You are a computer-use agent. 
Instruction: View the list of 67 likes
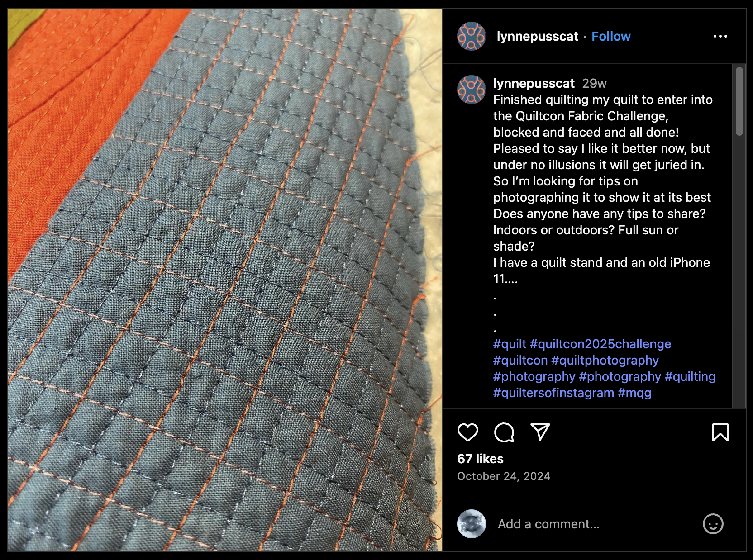(x=480, y=459)
